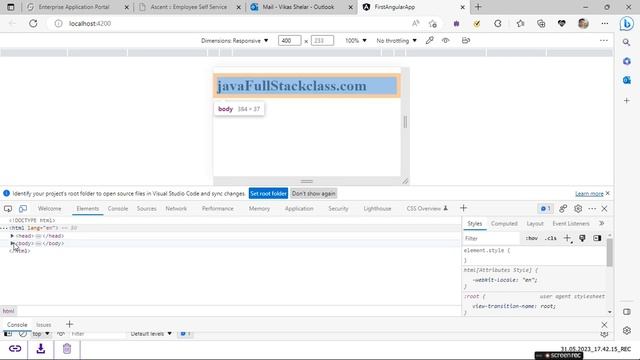
Task: Expand the head element node
Action: [x=12, y=236]
